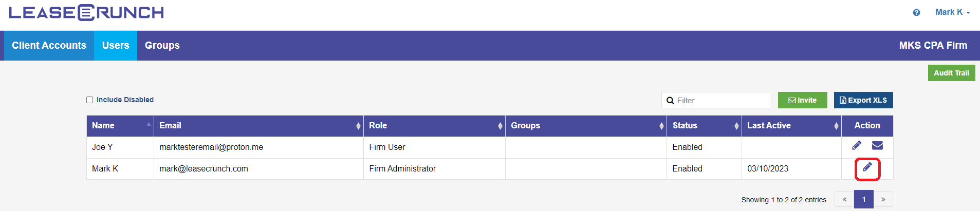Viewport: 980px width, 211px height.
Task: Go to the next page of entries
Action: (x=883, y=199)
